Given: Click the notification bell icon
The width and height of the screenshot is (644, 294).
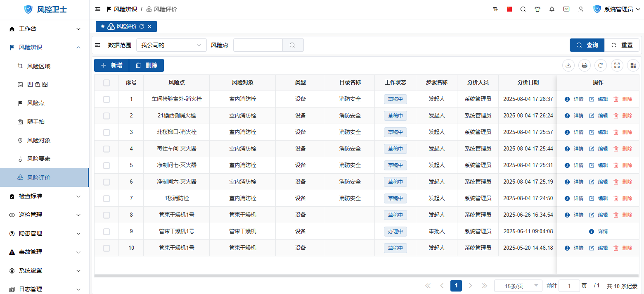Looking at the screenshot, I should pos(552,9).
